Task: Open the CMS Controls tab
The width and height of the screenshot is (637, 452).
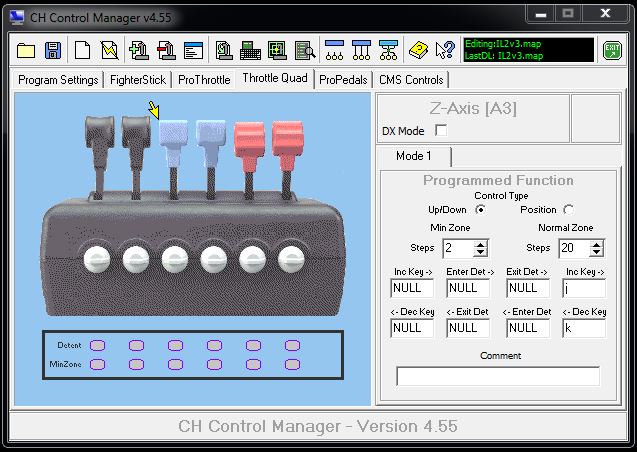Action: point(411,80)
